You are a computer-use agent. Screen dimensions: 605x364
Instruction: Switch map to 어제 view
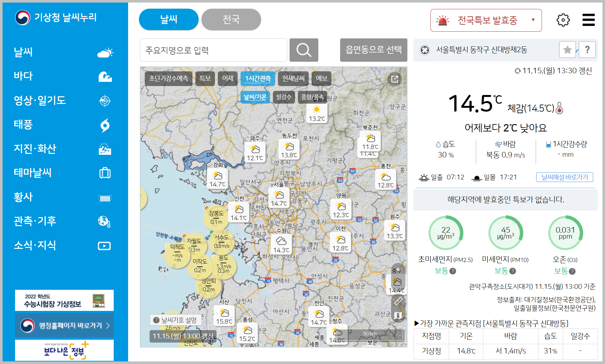(228, 78)
